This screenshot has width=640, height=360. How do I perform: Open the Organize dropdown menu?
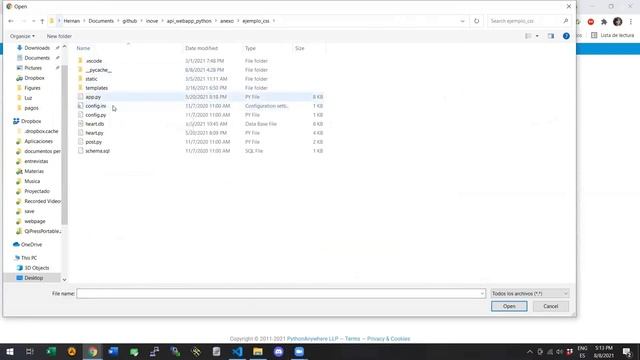(x=22, y=36)
